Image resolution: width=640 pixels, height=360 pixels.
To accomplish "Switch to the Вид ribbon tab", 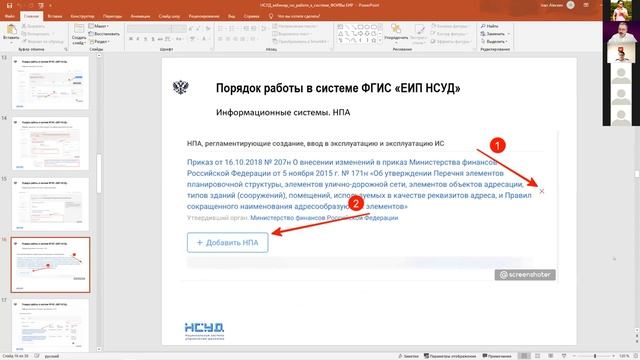I will tap(231, 16).
